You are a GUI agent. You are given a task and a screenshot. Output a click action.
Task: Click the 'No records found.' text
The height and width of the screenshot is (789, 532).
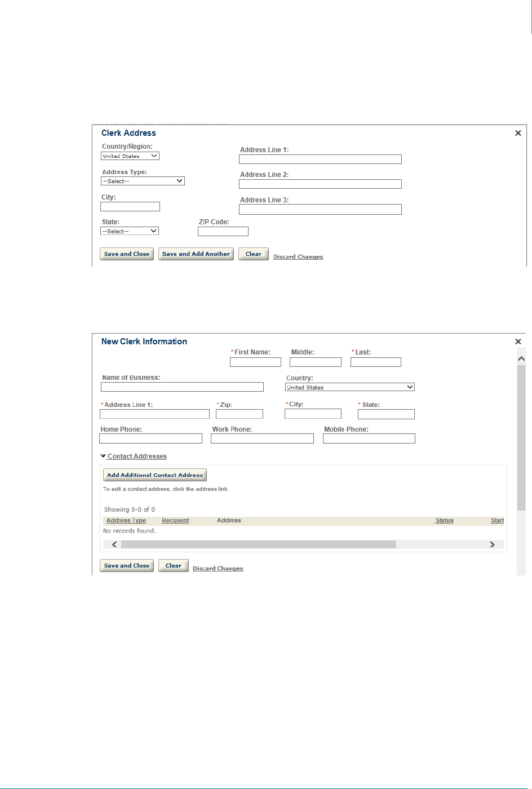129,531
